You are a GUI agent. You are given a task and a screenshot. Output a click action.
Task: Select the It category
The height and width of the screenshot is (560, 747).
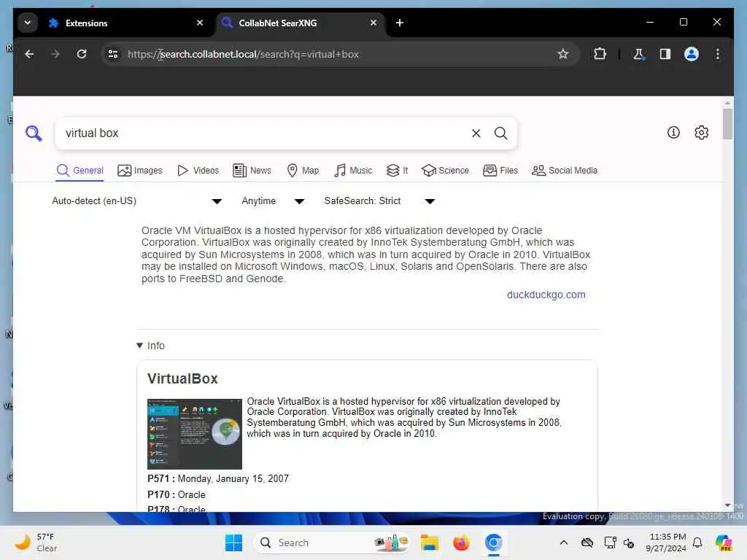click(398, 171)
